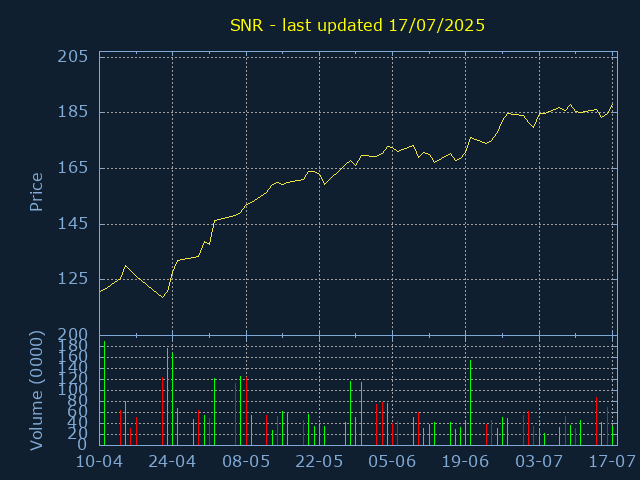
Task: Click the date label 17-07
Action: click(612, 462)
